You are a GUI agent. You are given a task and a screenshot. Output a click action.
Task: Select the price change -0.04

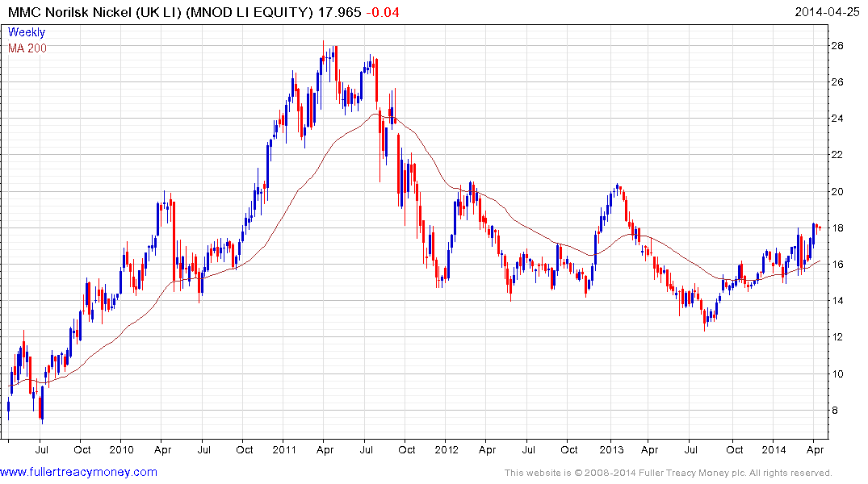(383, 12)
